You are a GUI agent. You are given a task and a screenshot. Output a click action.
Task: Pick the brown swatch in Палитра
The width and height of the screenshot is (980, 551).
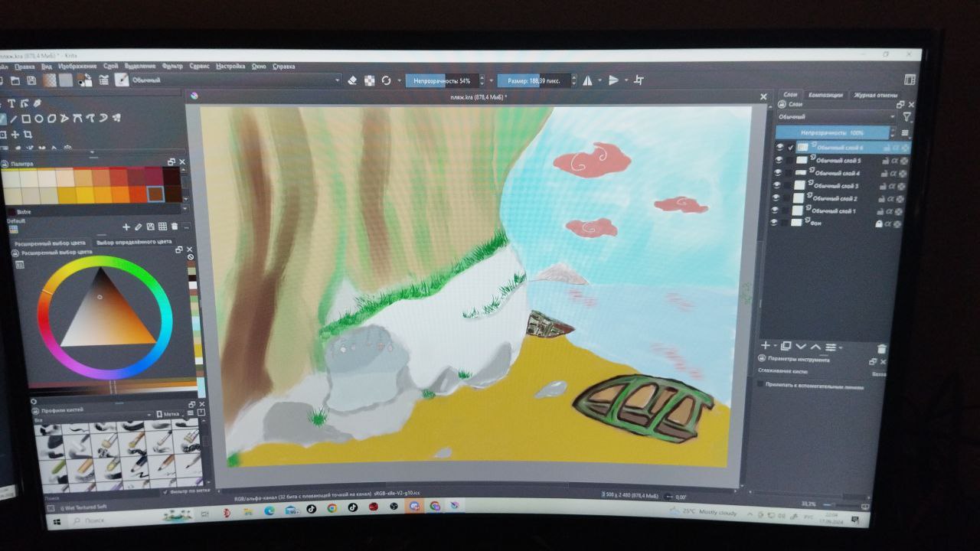155,194
